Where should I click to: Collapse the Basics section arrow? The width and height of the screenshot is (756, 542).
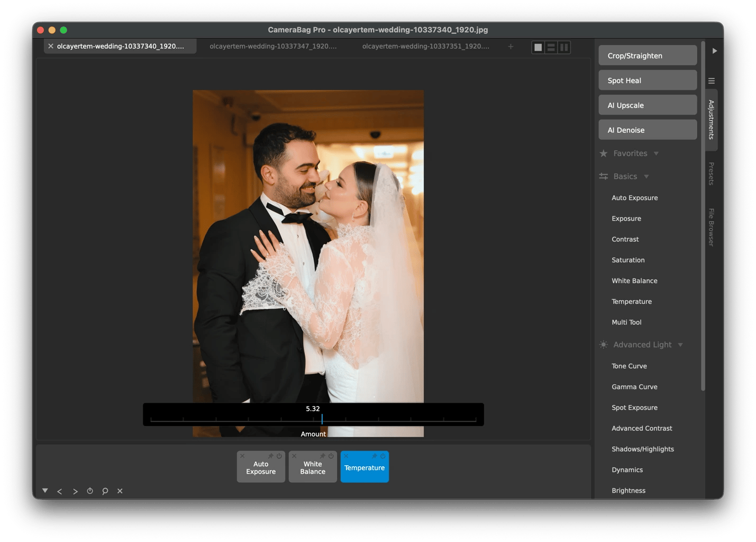coord(646,177)
